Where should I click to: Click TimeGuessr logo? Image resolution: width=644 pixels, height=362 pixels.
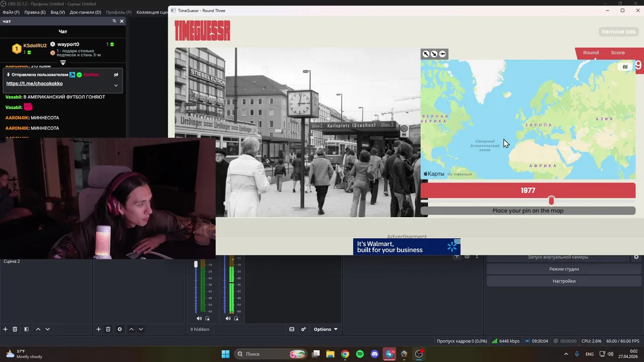coord(202,30)
